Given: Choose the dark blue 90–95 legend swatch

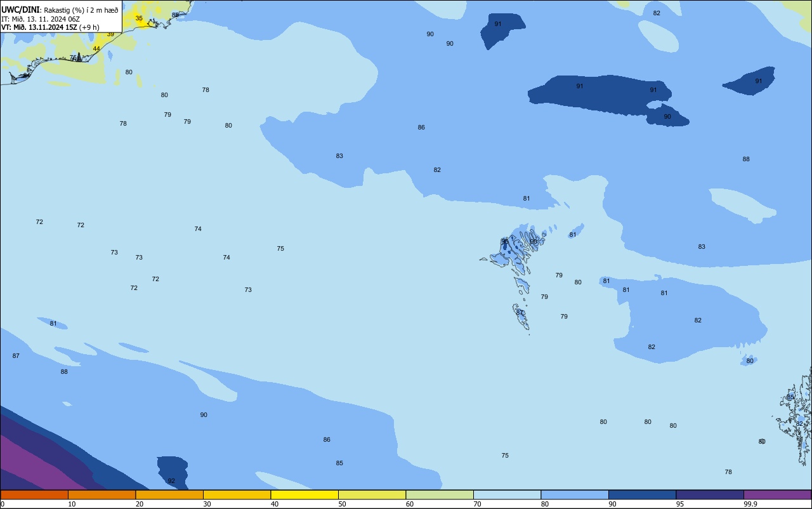Looking at the screenshot, I should 642,494.
